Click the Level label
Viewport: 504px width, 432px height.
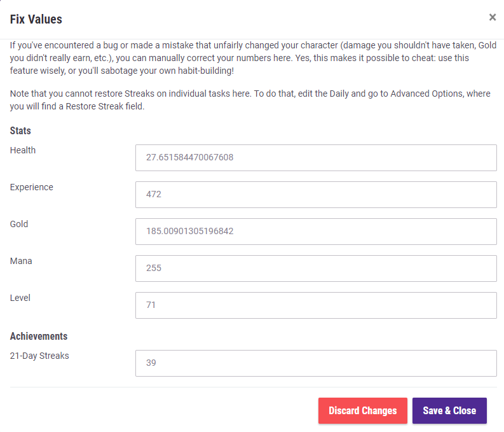(20, 298)
